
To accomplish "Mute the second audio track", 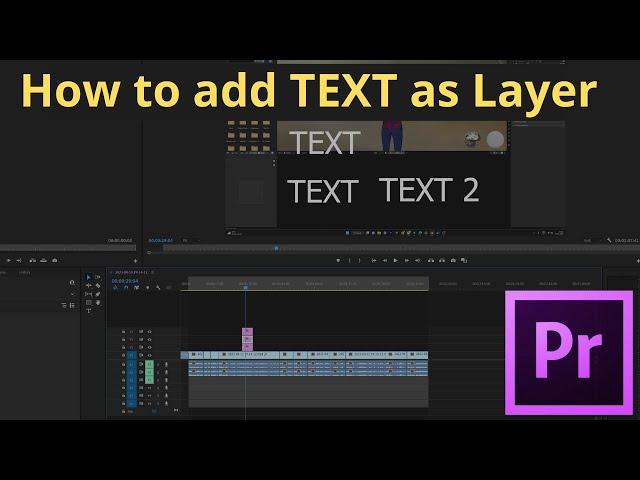I will (x=150, y=372).
